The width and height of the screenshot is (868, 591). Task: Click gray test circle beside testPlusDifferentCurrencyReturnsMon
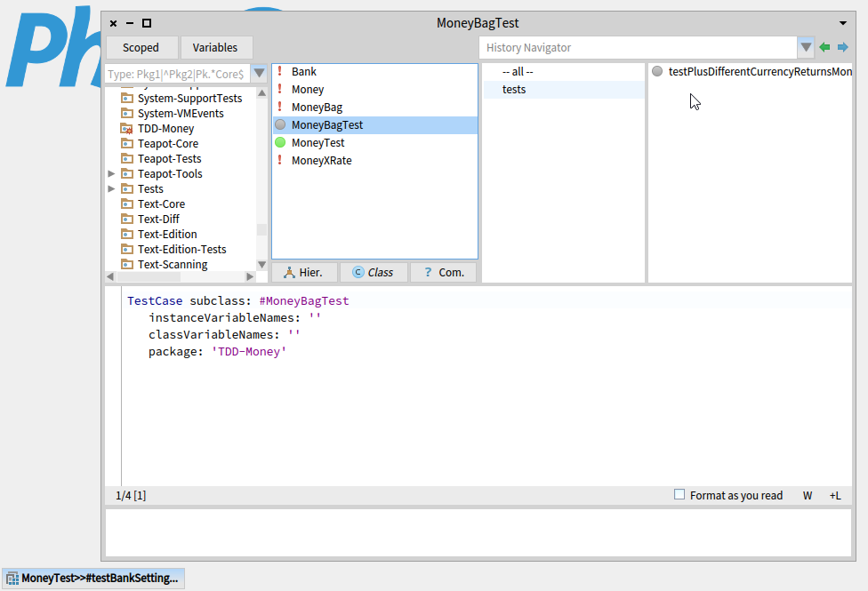pyautogui.click(x=657, y=71)
